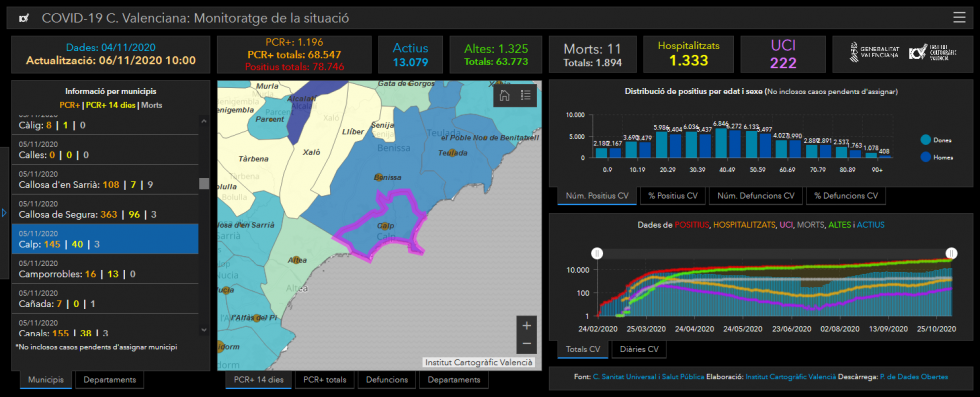The height and width of the screenshot is (397, 980).
Task: Select the left time range slider handle
Action: [x=598, y=253]
